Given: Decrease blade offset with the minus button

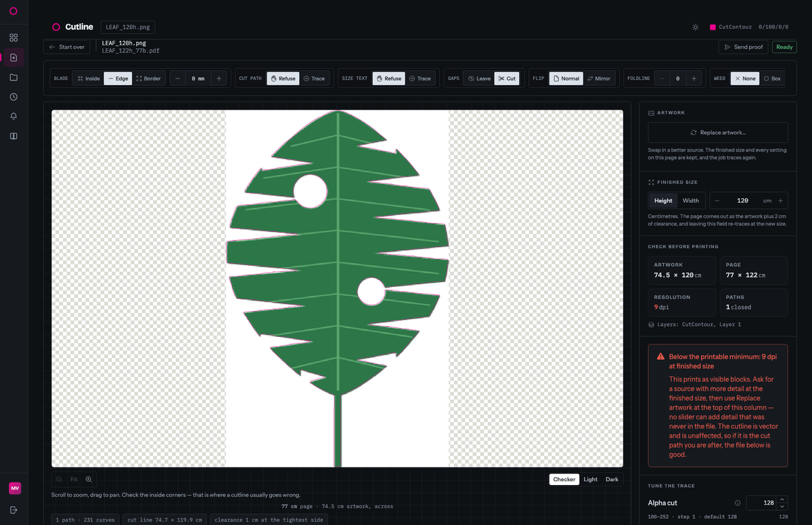Looking at the screenshot, I should click(177, 78).
